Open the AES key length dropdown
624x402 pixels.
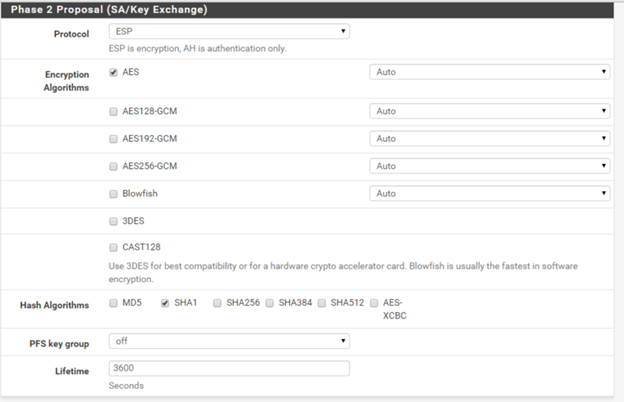[x=489, y=72]
